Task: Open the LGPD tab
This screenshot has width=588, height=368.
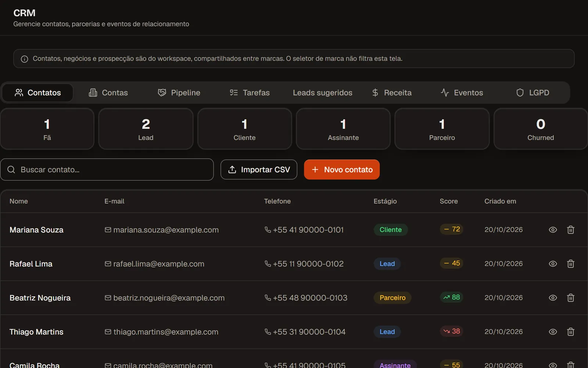Action: [533, 93]
